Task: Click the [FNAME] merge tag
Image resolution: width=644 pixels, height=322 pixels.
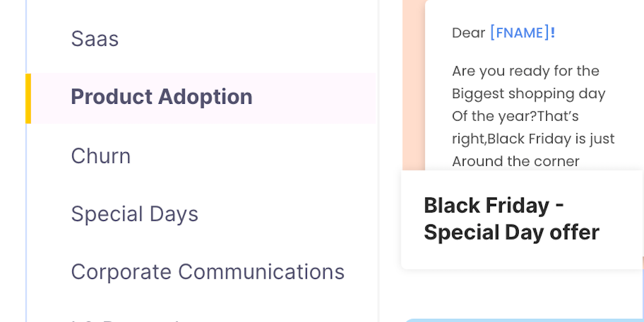Action: pos(519,33)
